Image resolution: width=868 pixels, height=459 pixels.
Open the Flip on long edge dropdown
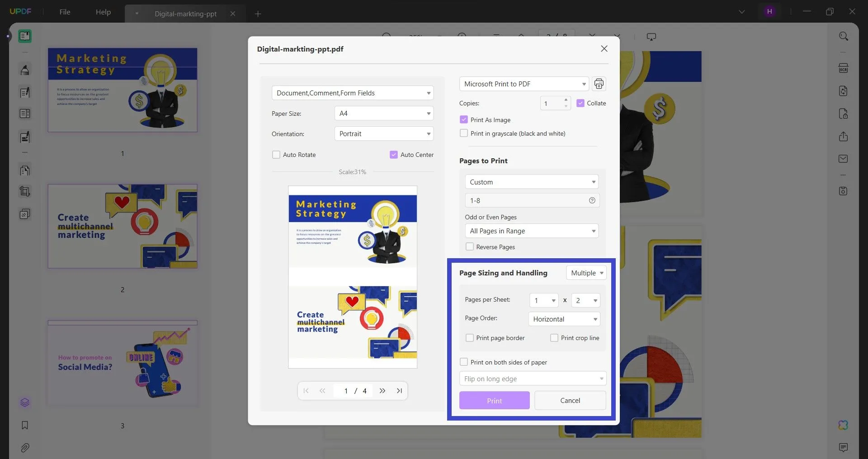tap(533, 379)
